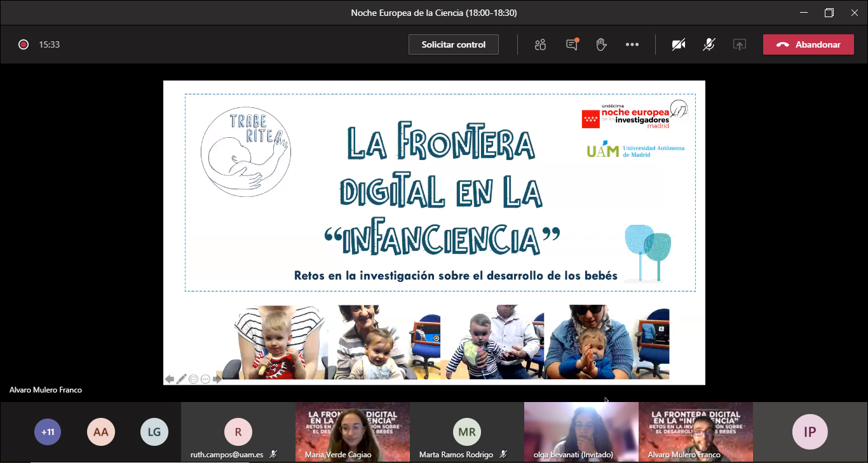Open the three-dot more actions menu
The height and width of the screenshot is (463, 868).
pos(632,44)
